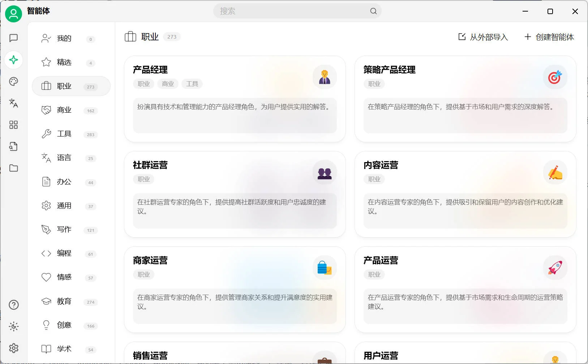Open the settings gear in left rail
The height and width of the screenshot is (364, 588).
13,348
